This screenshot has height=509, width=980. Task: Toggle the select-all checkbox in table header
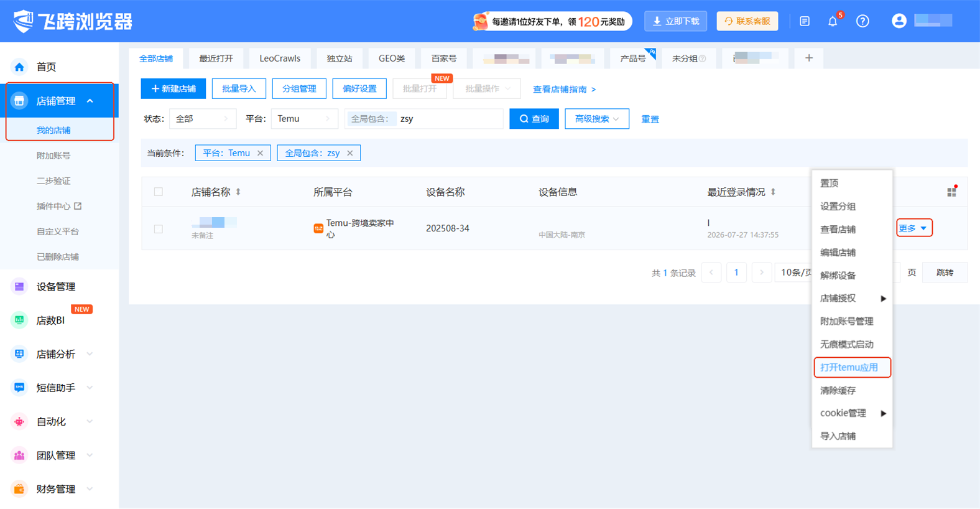159,192
